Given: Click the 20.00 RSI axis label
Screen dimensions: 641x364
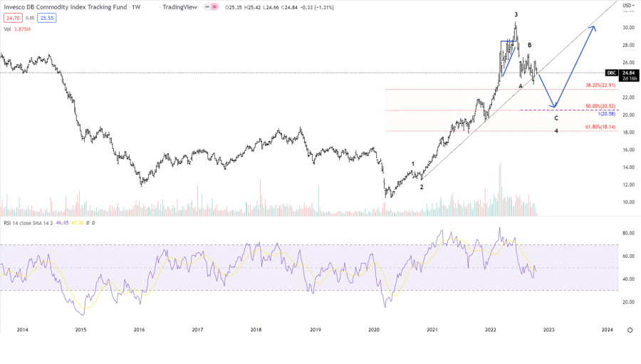Looking at the screenshot, I should click(x=628, y=302).
